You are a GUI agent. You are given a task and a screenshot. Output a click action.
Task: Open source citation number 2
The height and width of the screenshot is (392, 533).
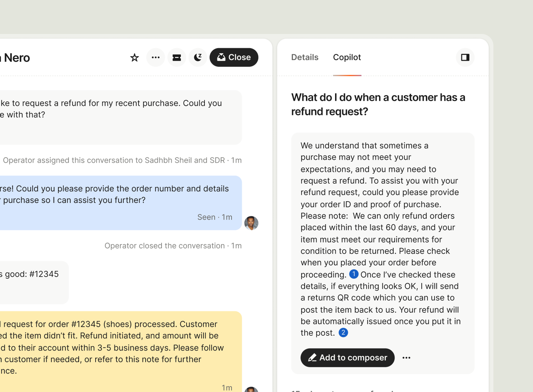pos(343,332)
